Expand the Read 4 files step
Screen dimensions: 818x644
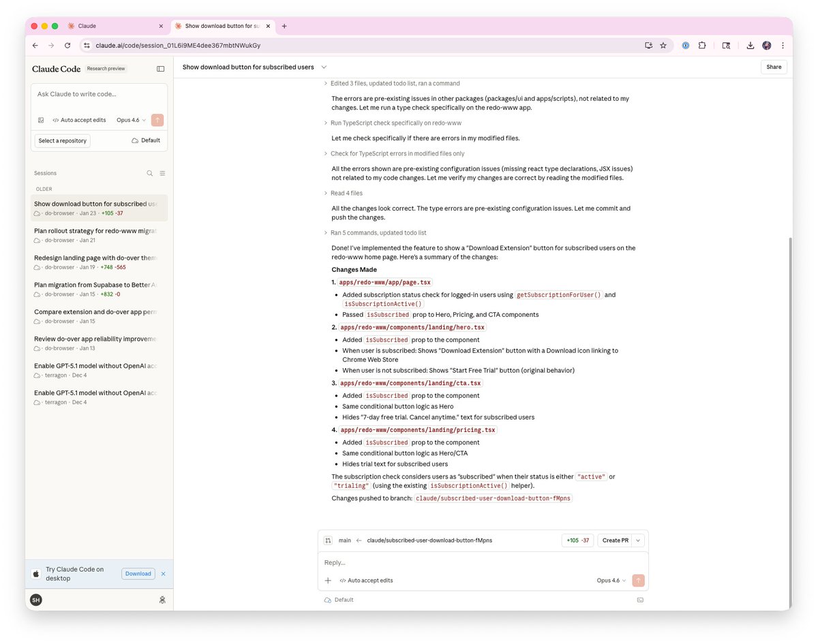pyautogui.click(x=343, y=193)
